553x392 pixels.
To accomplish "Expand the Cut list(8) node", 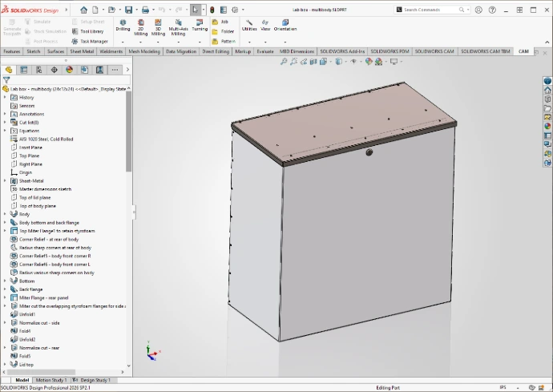I will [5, 123].
